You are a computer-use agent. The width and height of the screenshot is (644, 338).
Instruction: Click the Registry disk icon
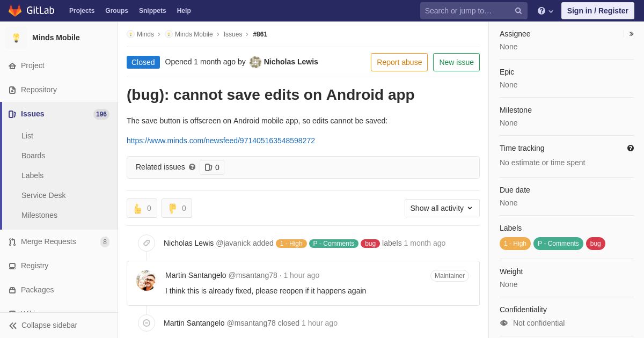(x=12, y=266)
